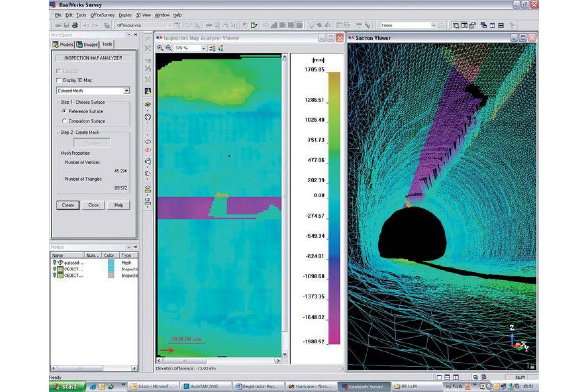Select the Reference Surface radio button
Image resolution: width=588 pixels, height=392 pixels.
tap(64, 111)
